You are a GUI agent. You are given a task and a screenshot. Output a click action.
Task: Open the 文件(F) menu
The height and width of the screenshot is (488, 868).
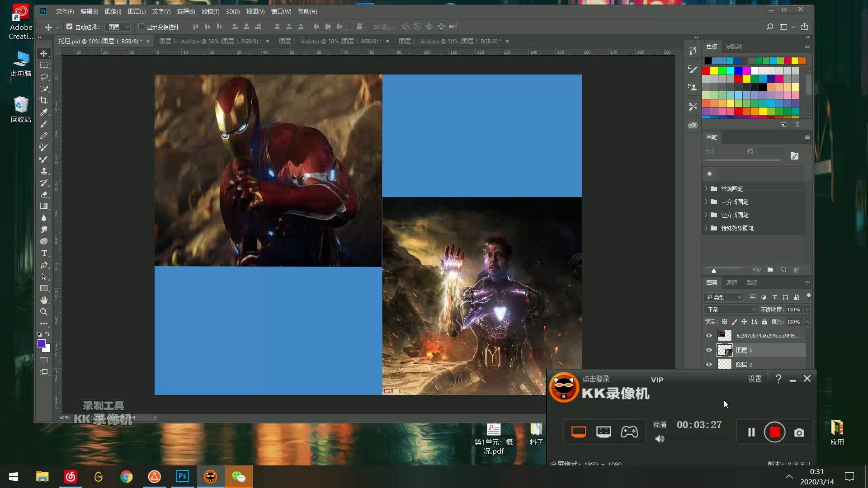[65, 11]
